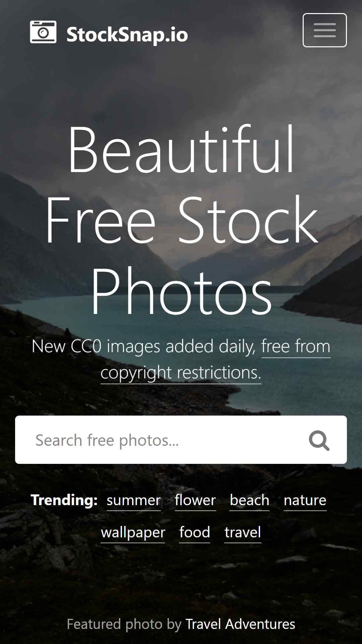This screenshot has width=362, height=644.
Task: Select the flower trending tag
Action: click(x=195, y=500)
